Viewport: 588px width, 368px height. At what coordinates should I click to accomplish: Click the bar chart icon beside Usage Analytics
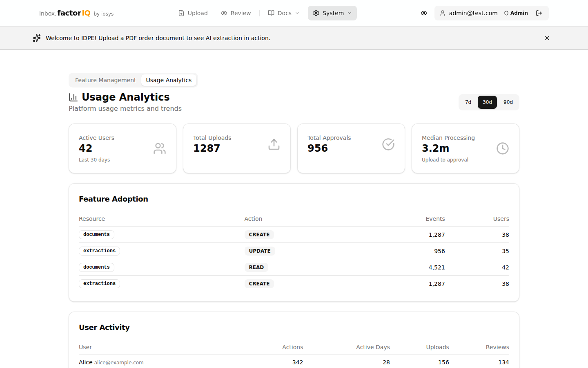(73, 97)
